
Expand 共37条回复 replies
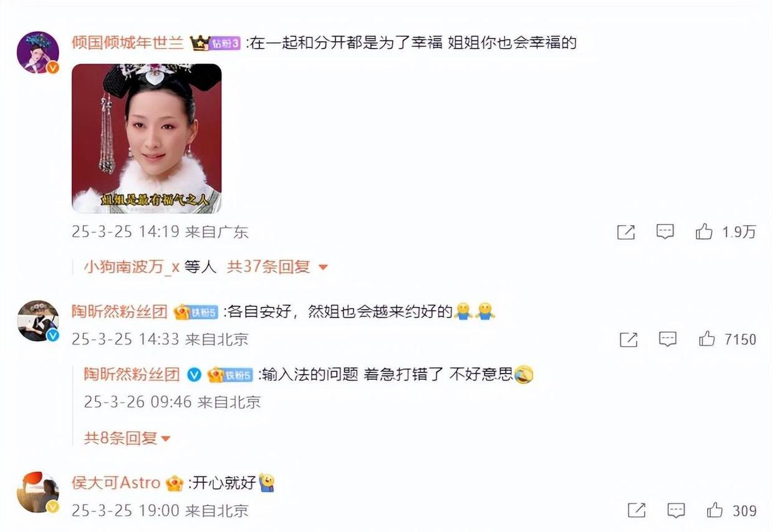[x=277, y=267]
